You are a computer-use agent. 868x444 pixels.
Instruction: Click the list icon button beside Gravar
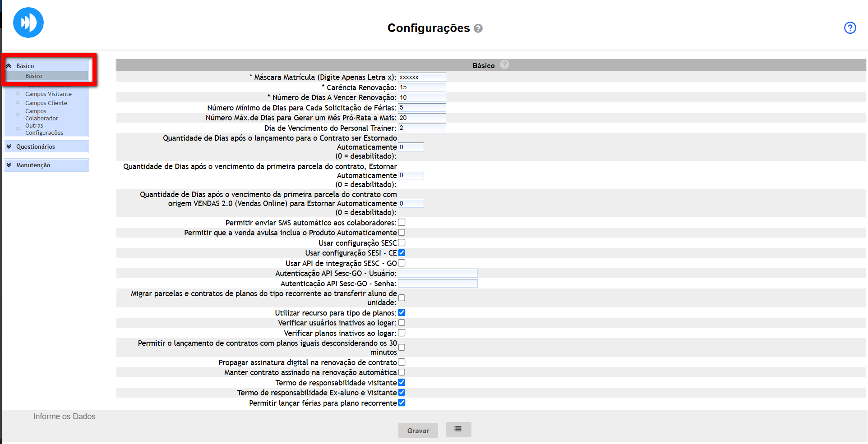[458, 429]
